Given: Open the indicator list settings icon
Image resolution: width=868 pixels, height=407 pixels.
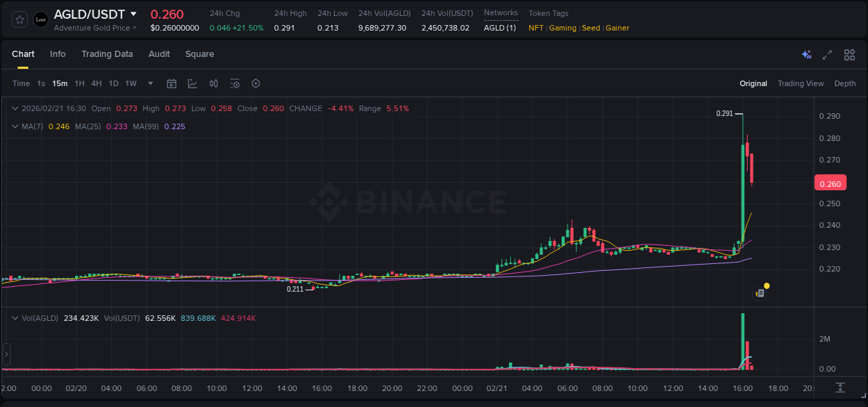Looking at the screenshot, I should click(234, 83).
